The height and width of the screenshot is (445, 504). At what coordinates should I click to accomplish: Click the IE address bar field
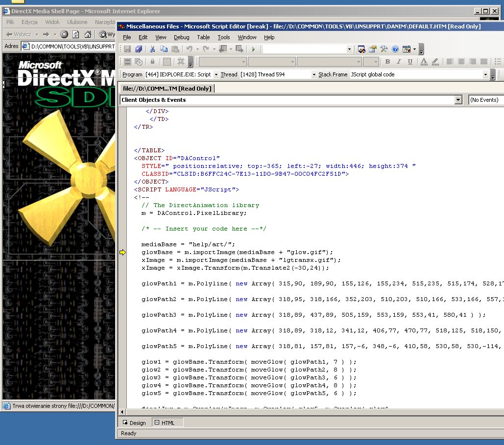[72, 47]
